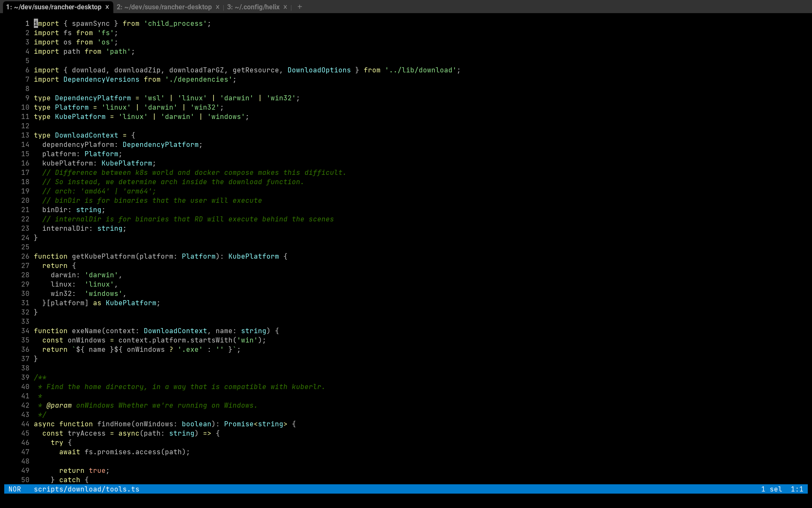Viewport: 812px width, 508px height.
Task: Switch to the second rancher-desktop tab
Action: point(164,7)
